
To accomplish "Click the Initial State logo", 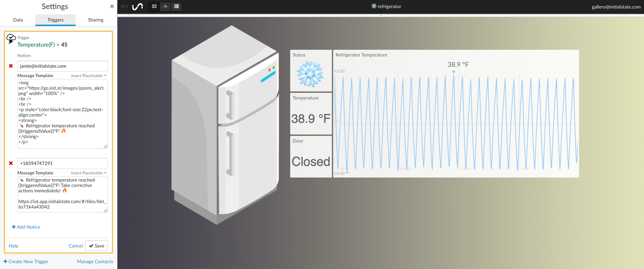I will (138, 7).
